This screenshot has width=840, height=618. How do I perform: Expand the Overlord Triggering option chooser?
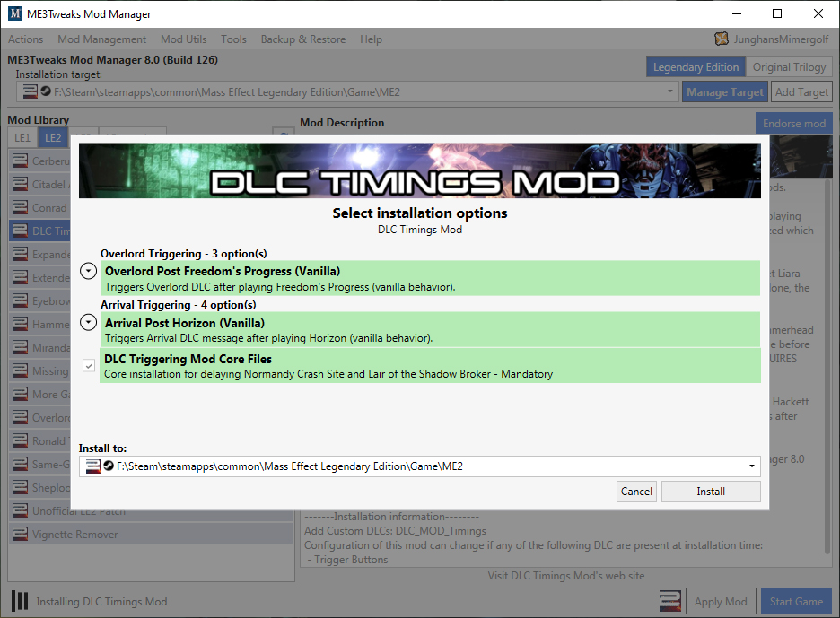[88, 271]
